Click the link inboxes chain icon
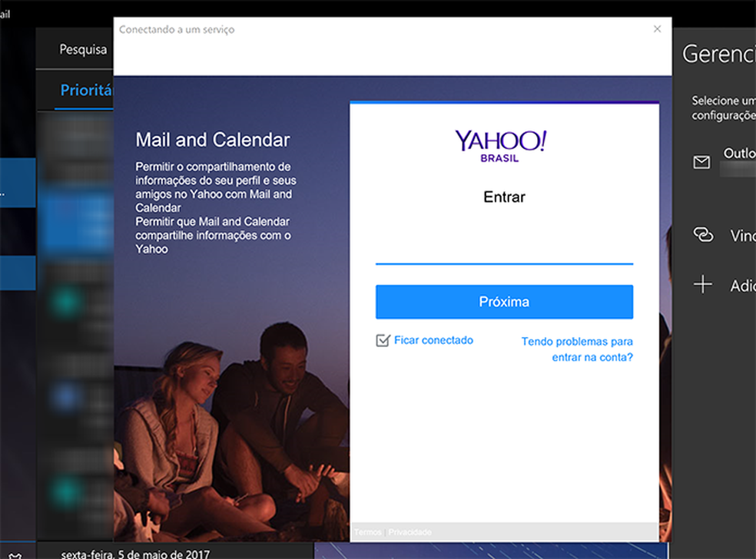This screenshot has height=559, width=756. tap(703, 235)
